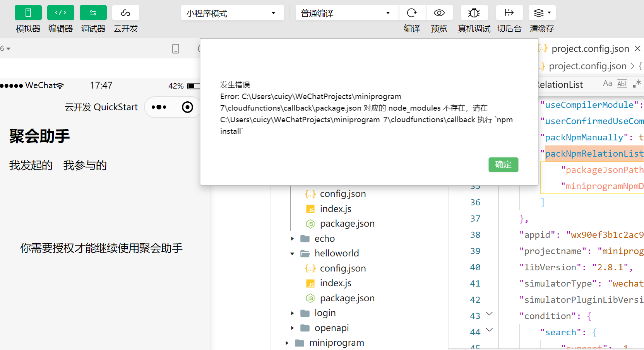Select the echo folder icon
The image size is (644, 350).
[x=305, y=239]
